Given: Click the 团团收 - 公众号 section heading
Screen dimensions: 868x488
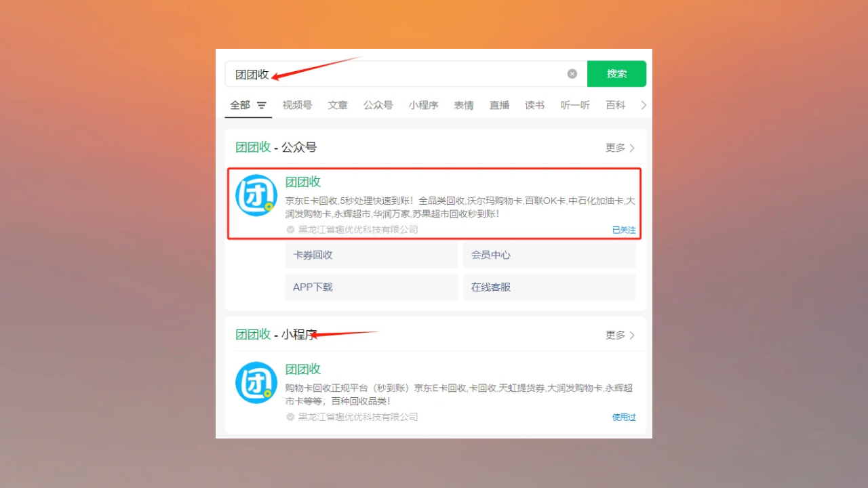Looking at the screenshot, I should (276, 147).
